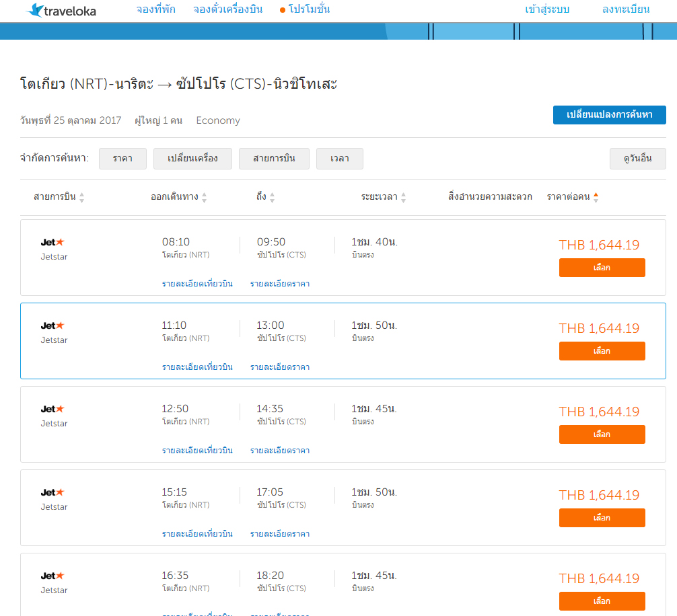Sort by ถึง column arrows

[272, 198]
